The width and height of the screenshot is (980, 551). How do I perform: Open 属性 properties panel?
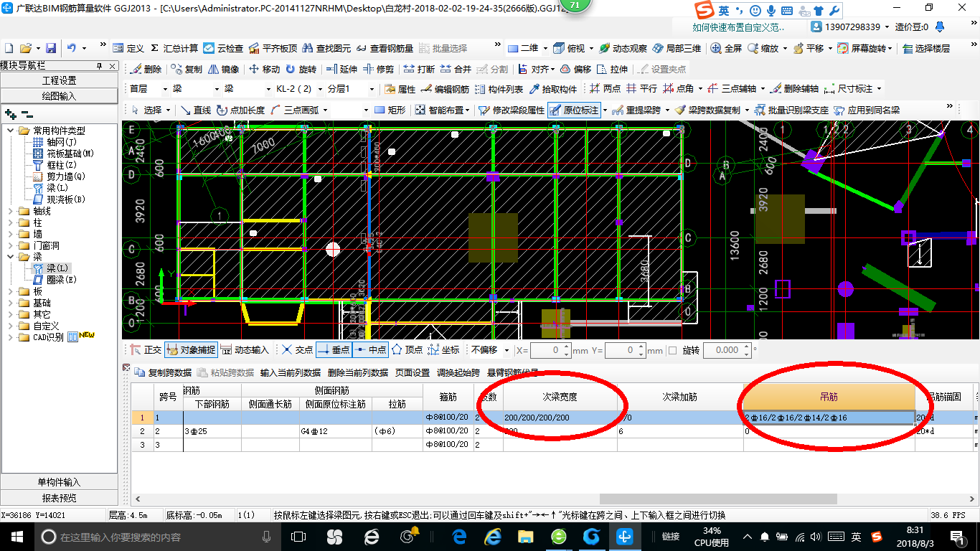pyautogui.click(x=400, y=89)
